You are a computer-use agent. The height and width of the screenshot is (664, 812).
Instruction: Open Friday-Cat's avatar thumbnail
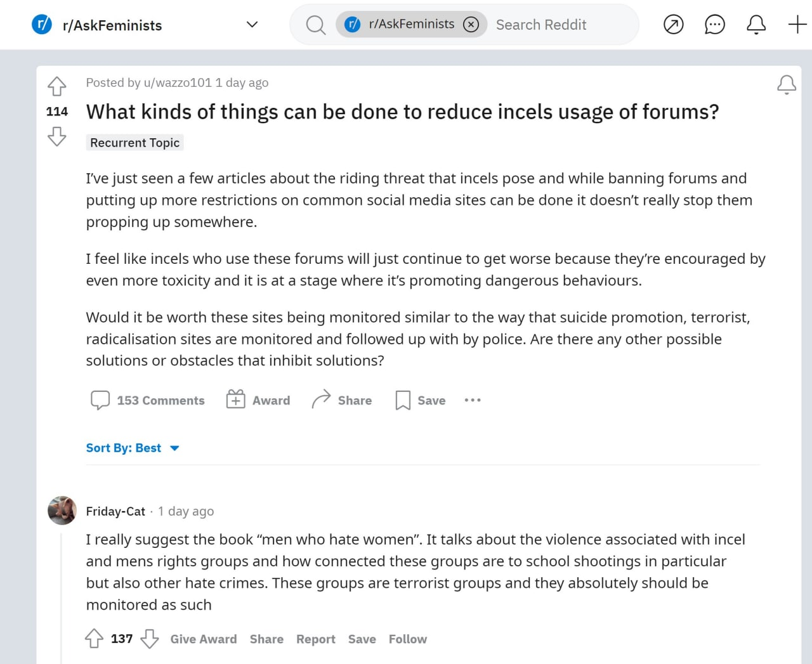coord(62,511)
